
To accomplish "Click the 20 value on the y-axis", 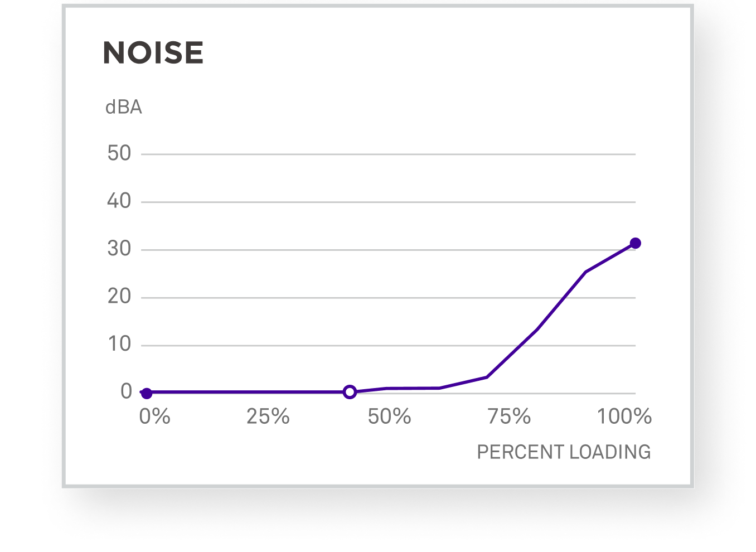I will point(119,296).
